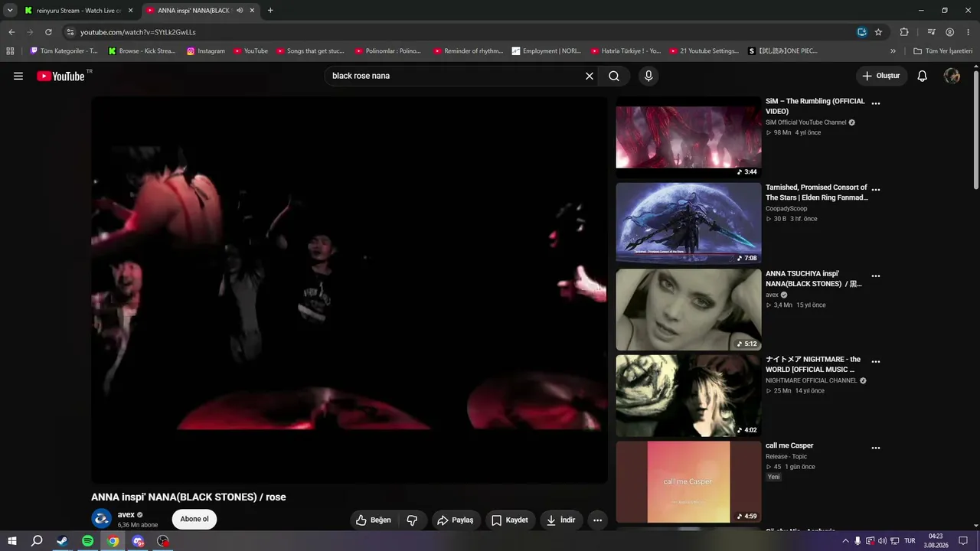Open Chrome media control button
The width and height of the screenshot is (980, 551).
pos(931,32)
